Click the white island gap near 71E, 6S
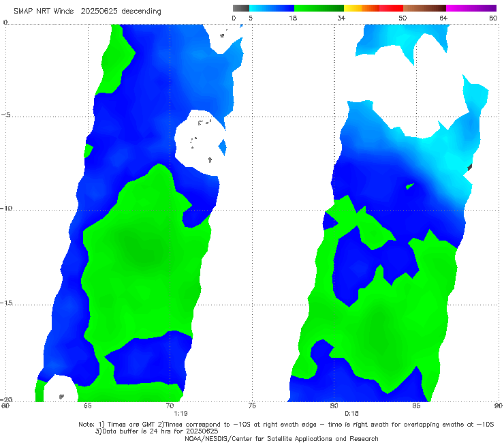The width and height of the screenshot is (504, 443). click(x=200, y=142)
